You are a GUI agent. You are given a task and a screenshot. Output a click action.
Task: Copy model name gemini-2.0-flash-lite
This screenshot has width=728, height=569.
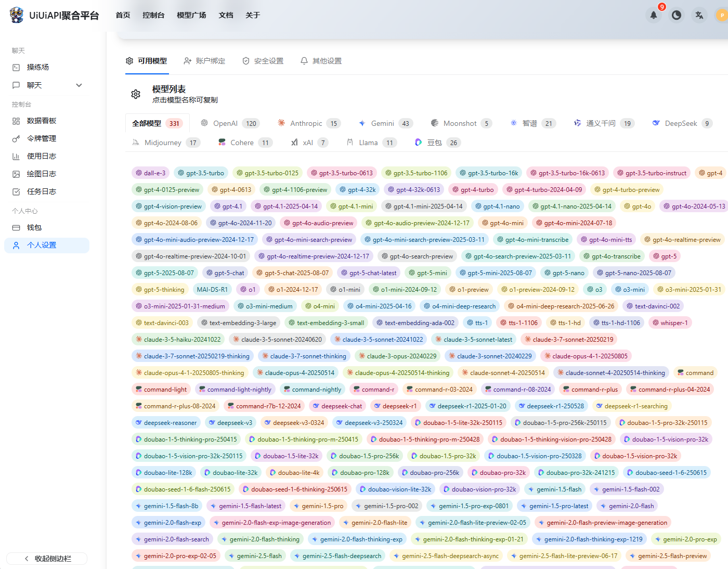tap(375, 523)
